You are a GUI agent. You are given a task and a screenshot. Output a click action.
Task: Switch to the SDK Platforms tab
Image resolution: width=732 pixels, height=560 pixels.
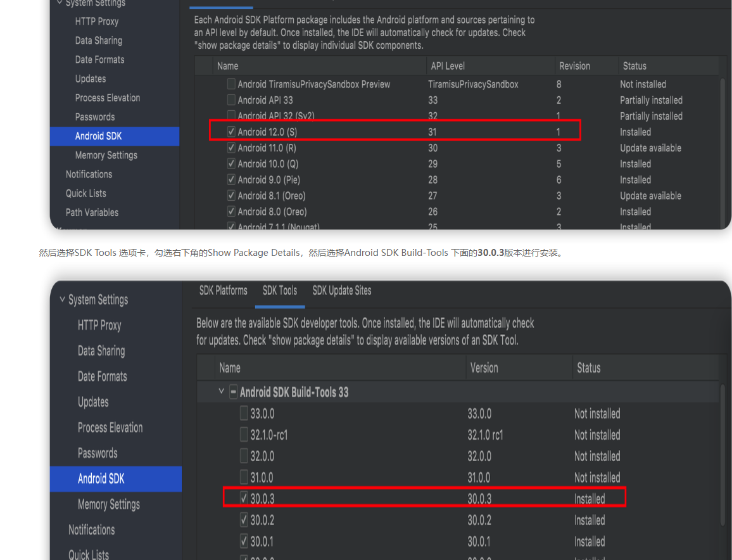223,291
